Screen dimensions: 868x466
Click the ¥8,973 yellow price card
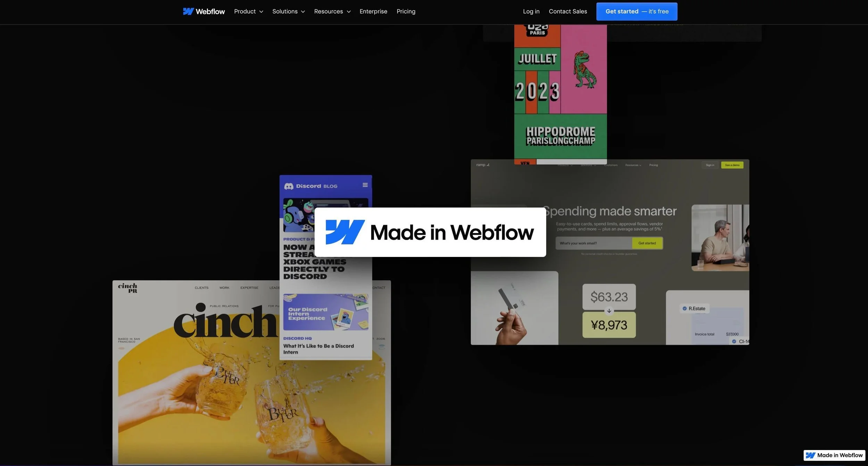[609, 325]
